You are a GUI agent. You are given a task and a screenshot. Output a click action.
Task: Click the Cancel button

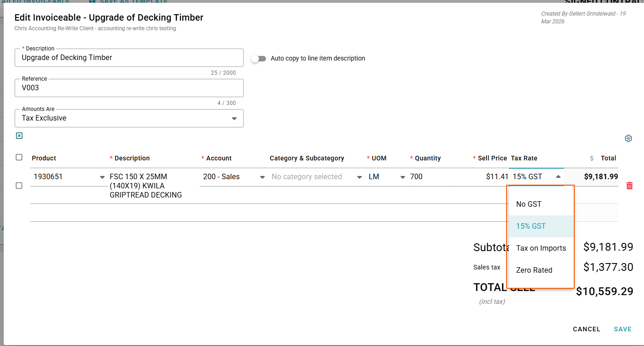pos(586,329)
